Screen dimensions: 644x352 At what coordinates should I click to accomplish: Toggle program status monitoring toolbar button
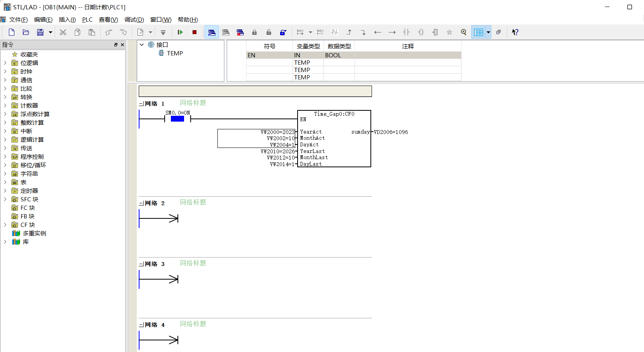212,32
